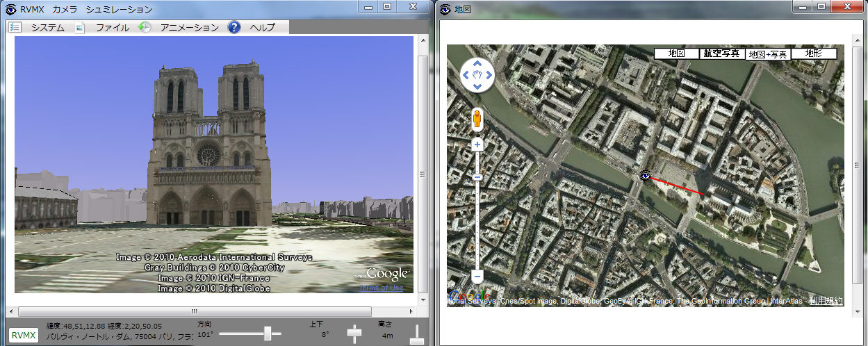Select the 航空写真 map type
This screenshot has width=868, height=346.
coord(721,53)
